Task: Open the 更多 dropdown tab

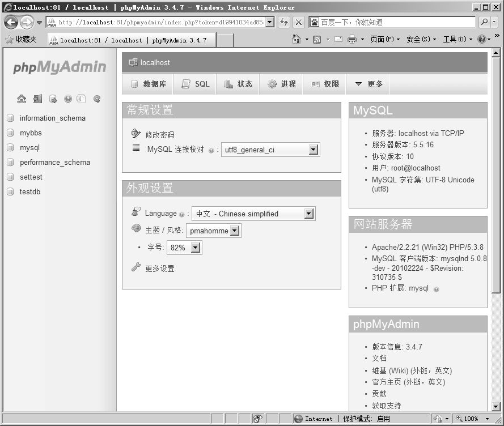Action: click(x=368, y=84)
